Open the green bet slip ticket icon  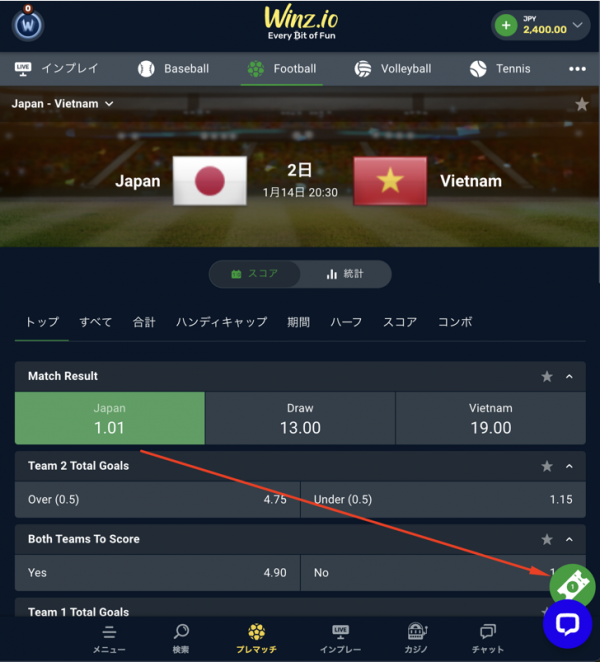(572, 585)
